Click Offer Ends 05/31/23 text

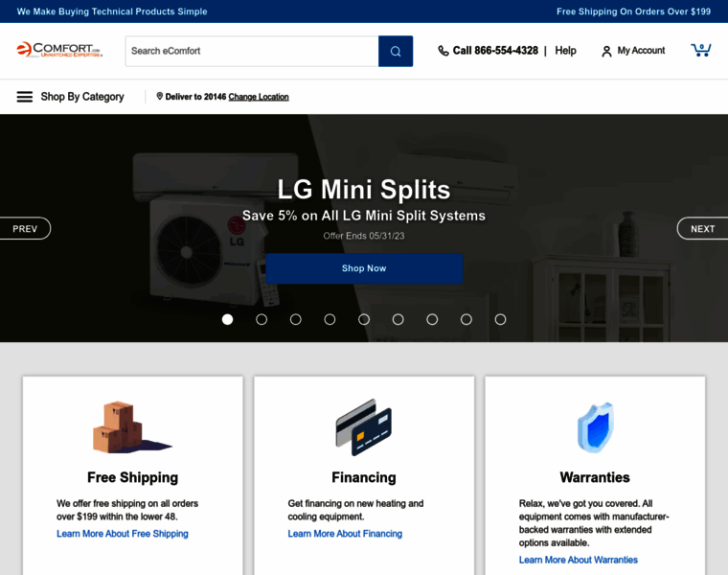coord(364,236)
